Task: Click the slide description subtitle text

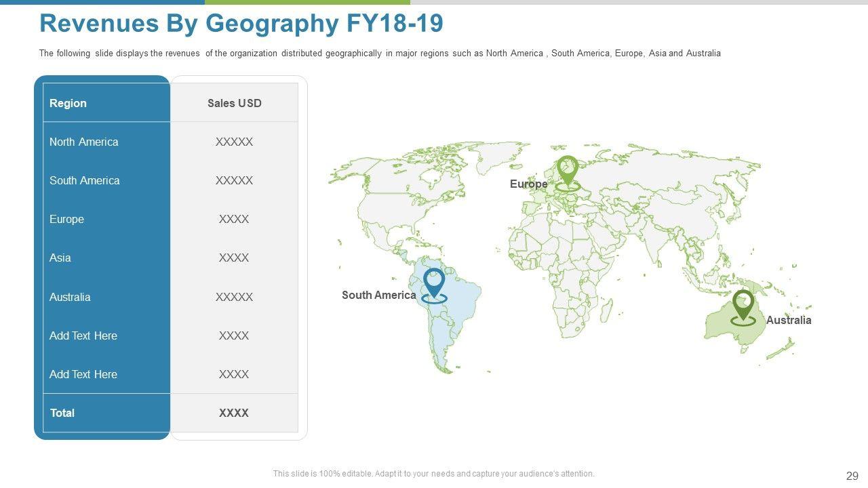Action: click(380, 53)
